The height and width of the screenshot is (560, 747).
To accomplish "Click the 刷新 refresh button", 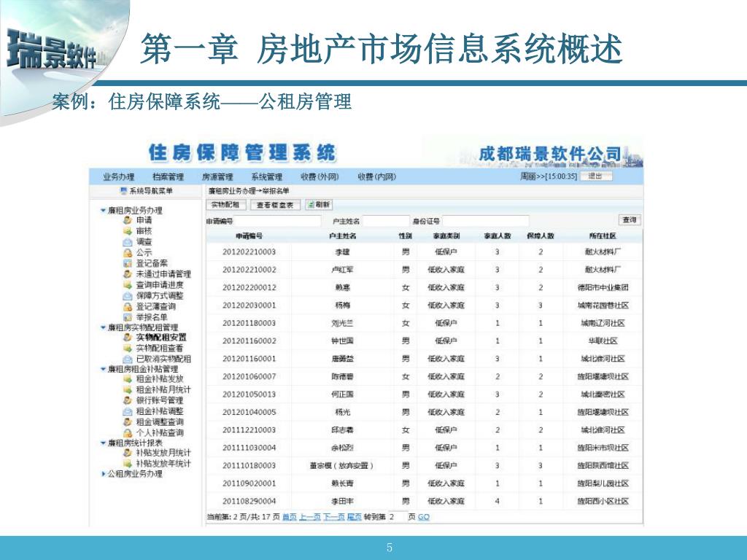I will click(319, 205).
